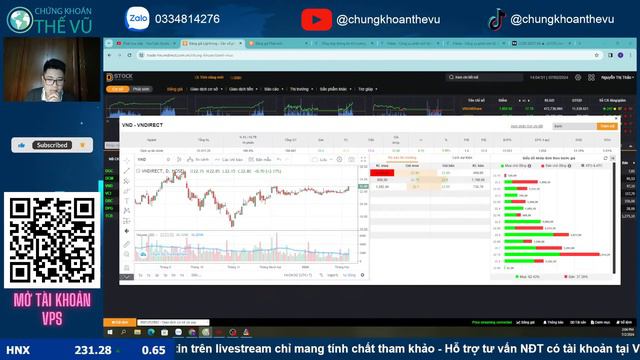This screenshot has width=640, height=360.
Task: Select the forecasting tool in chart sidebar
Action: click(127, 221)
